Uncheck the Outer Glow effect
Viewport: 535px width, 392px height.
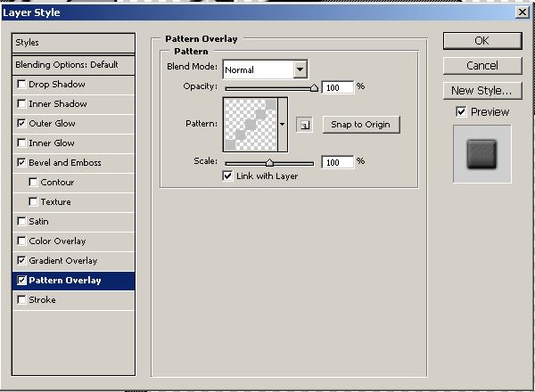tap(21, 124)
